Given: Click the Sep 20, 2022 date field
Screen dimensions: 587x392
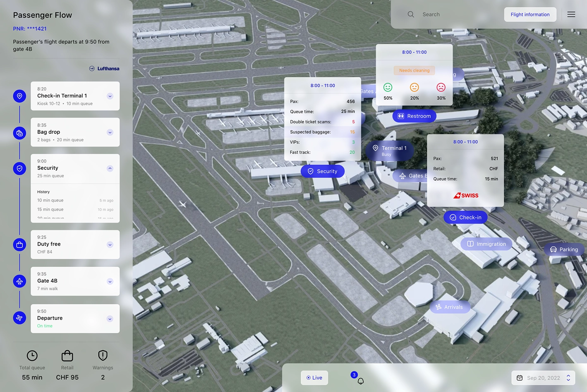Looking at the screenshot, I should tap(543, 378).
